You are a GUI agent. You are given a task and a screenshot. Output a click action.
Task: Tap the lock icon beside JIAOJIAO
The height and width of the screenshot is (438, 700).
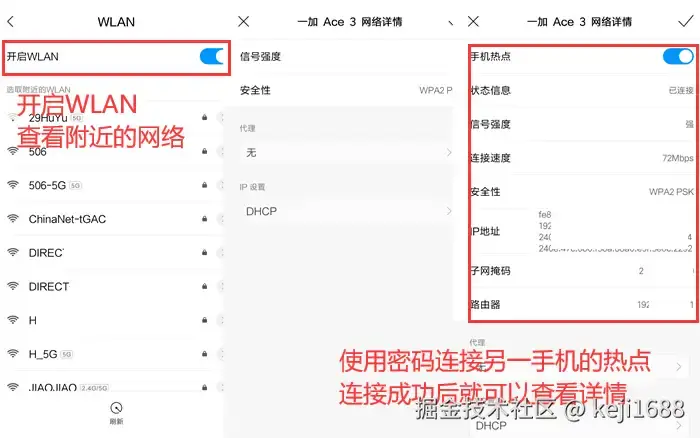click(x=204, y=387)
